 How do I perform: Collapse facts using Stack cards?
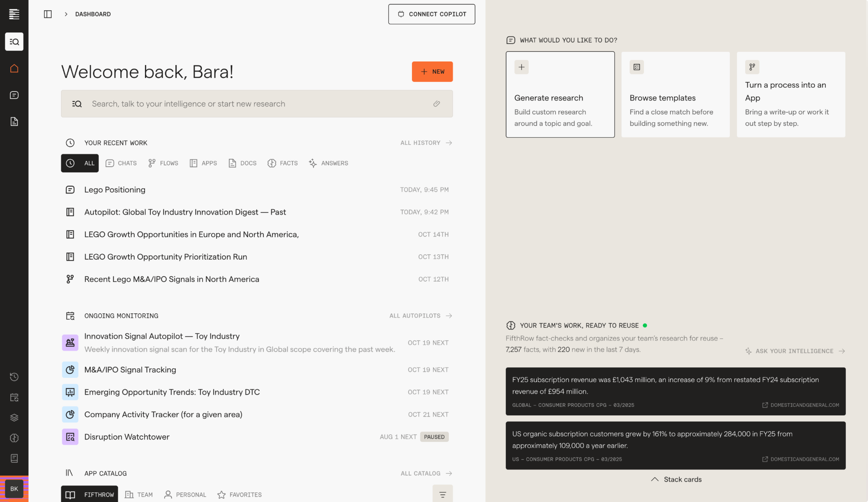676,479
